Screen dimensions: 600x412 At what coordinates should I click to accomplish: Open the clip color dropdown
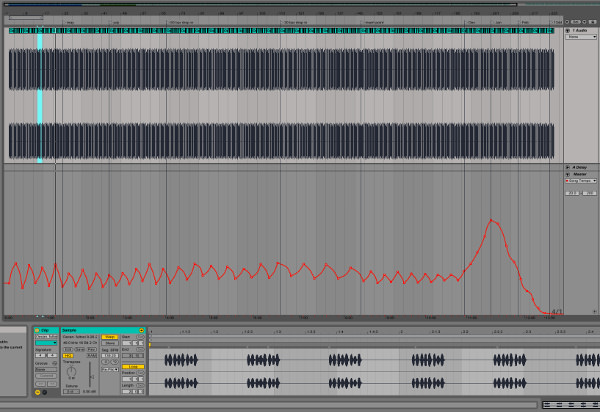tap(46, 343)
